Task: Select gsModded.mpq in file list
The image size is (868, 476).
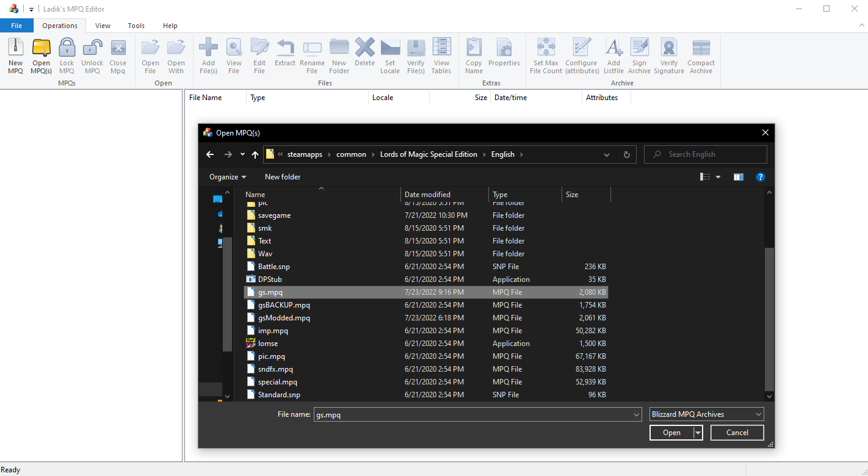Action: tap(426, 318)
